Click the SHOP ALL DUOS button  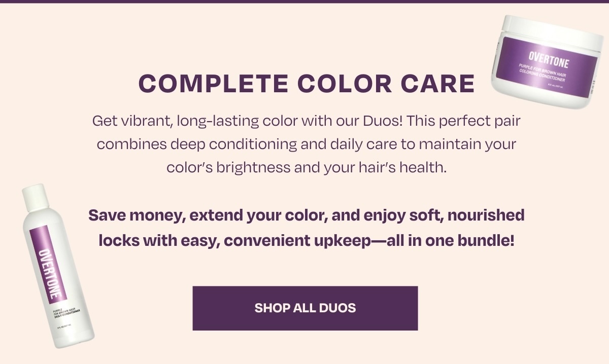(305, 308)
